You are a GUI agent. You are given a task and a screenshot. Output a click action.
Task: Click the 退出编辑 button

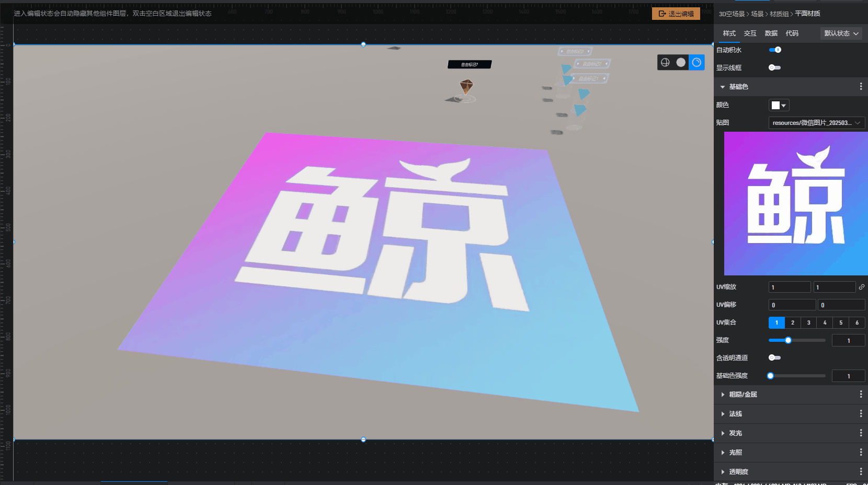676,14
